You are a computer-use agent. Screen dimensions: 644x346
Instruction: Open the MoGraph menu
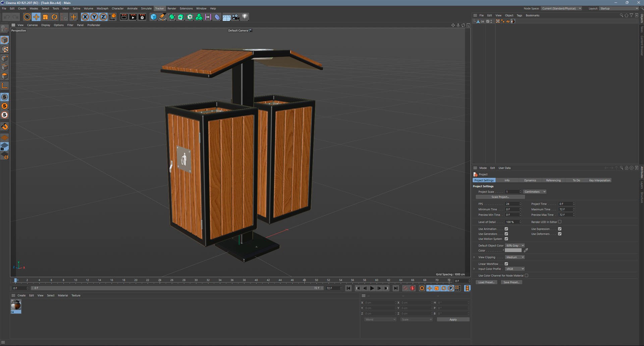[x=102, y=8]
